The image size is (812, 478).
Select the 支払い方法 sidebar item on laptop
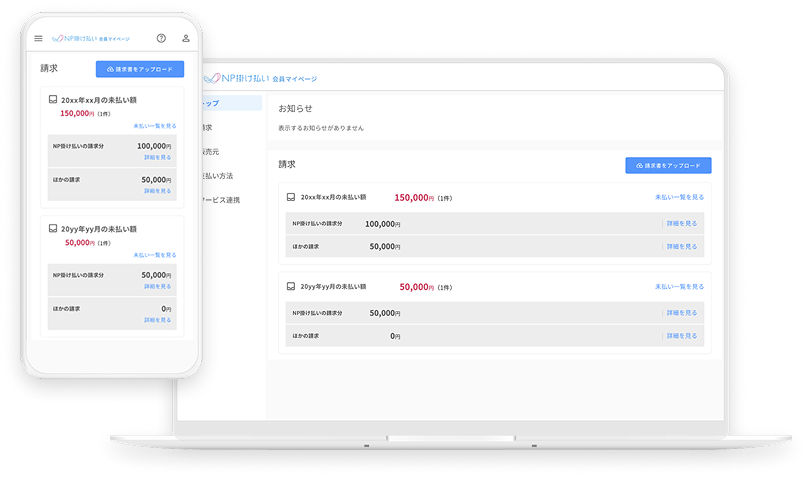coord(218,176)
